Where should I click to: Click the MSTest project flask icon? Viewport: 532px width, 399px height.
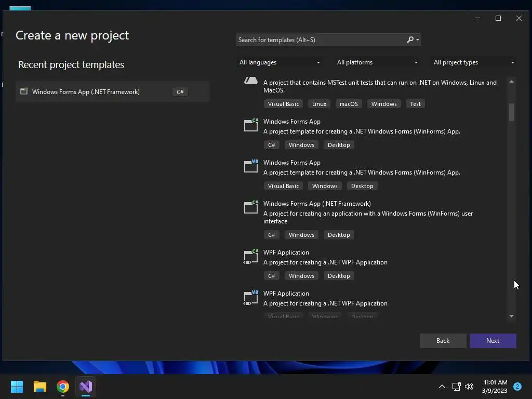click(x=251, y=81)
